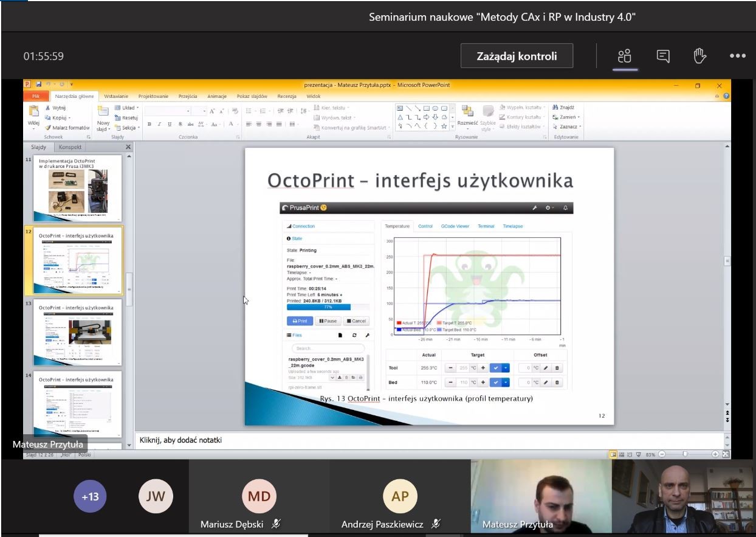Open the meeting chat icon

click(x=663, y=57)
